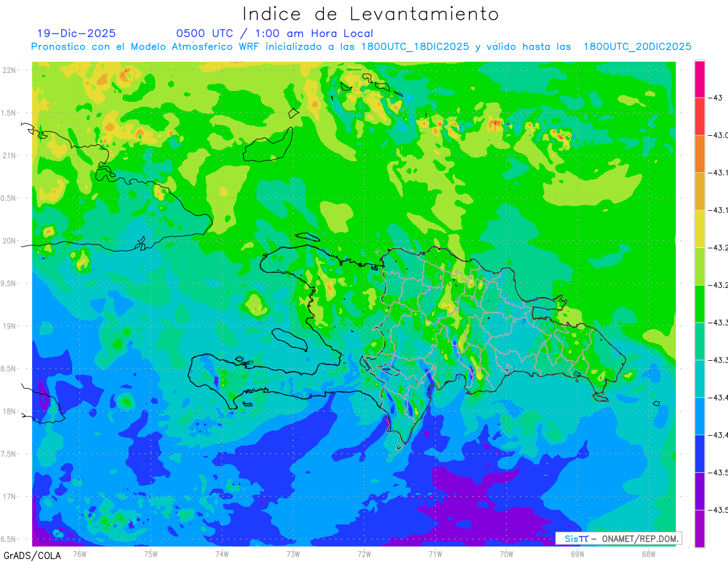The width and height of the screenshot is (728, 562).
Task: Click the '21N' latitude label
Action: pos(9,155)
